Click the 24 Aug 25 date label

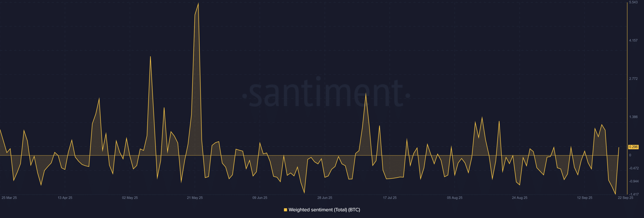click(519, 198)
